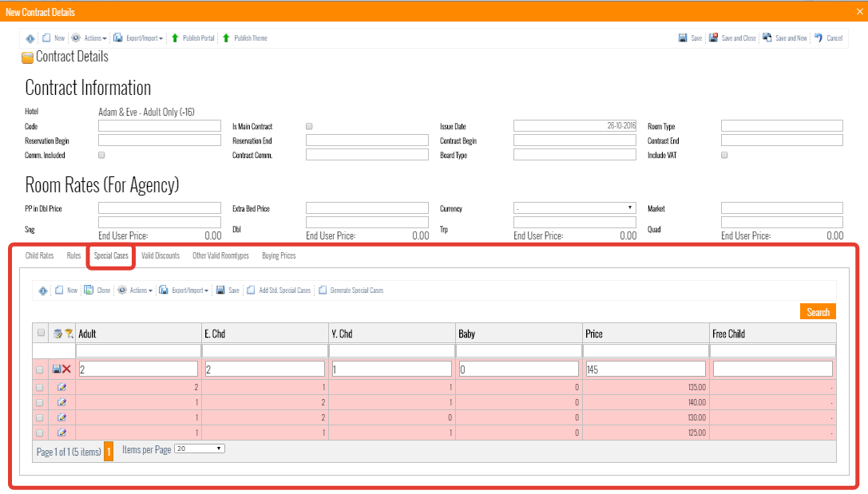
Task: Save the row being edited with price 145
Action: (57, 369)
